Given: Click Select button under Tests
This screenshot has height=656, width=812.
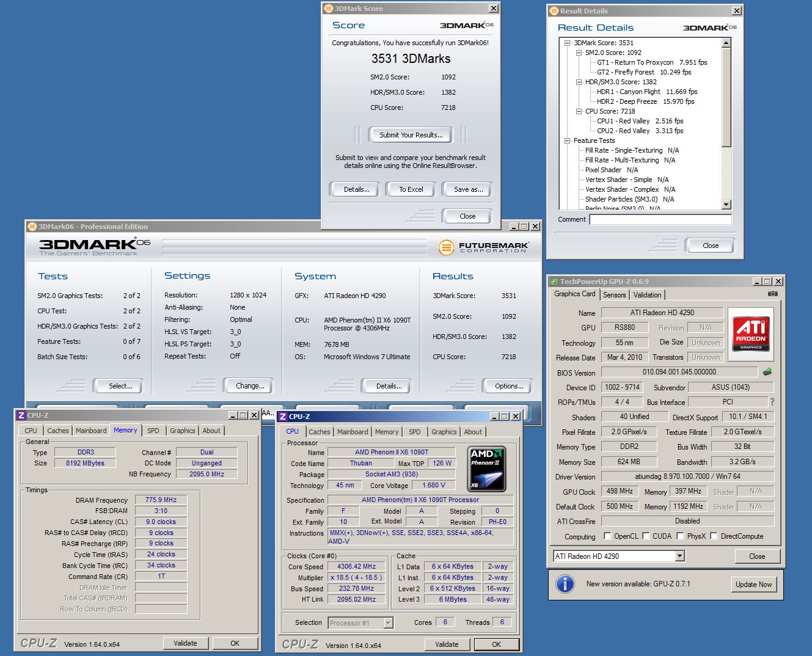Looking at the screenshot, I should [120, 386].
